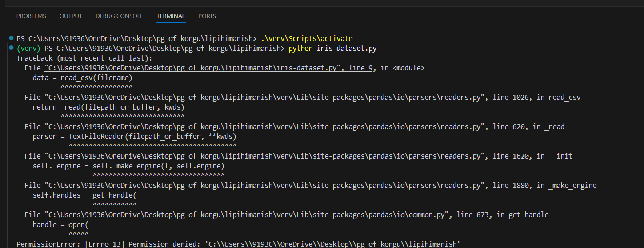Click 'in _make_engine' function name text

pyautogui.click(x=567, y=185)
